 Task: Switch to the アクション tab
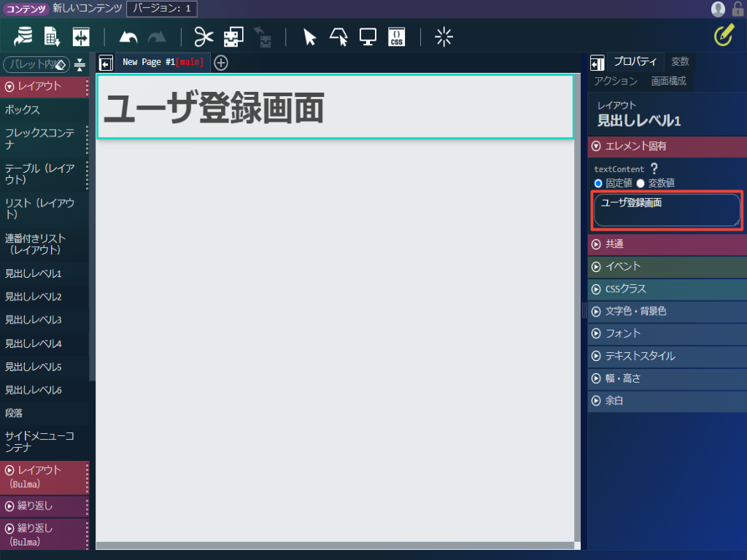pos(616,81)
